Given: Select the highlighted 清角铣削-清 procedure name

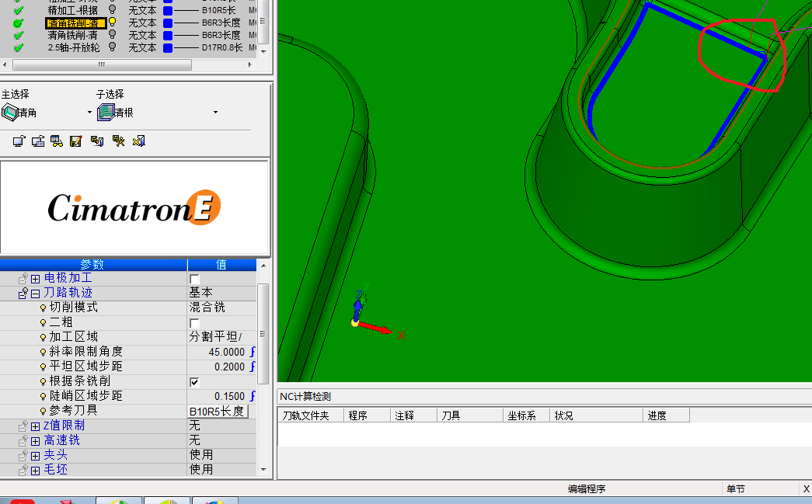Looking at the screenshot, I should pos(75,23).
